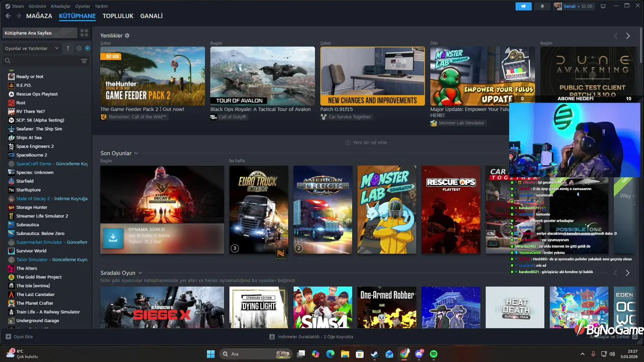Open American Truck Simulator cover
Viewport: 644px width, 362px height.
click(323, 210)
